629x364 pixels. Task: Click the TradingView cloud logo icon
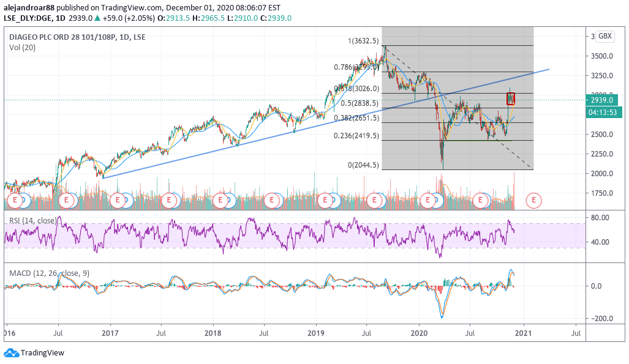point(11,353)
